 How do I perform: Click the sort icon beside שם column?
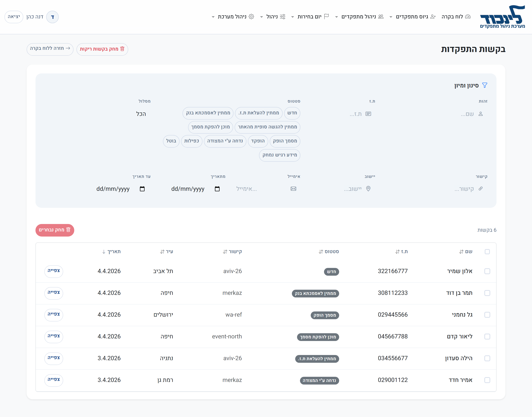461,252
